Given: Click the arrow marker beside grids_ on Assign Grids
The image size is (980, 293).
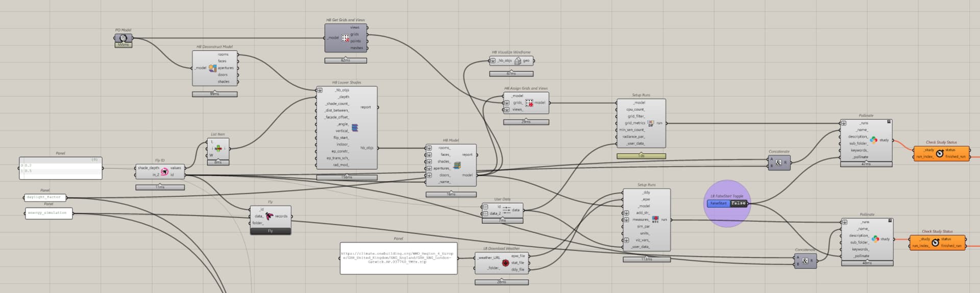Looking at the screenshot, I should pyautogui.click(x=507, y=102).
